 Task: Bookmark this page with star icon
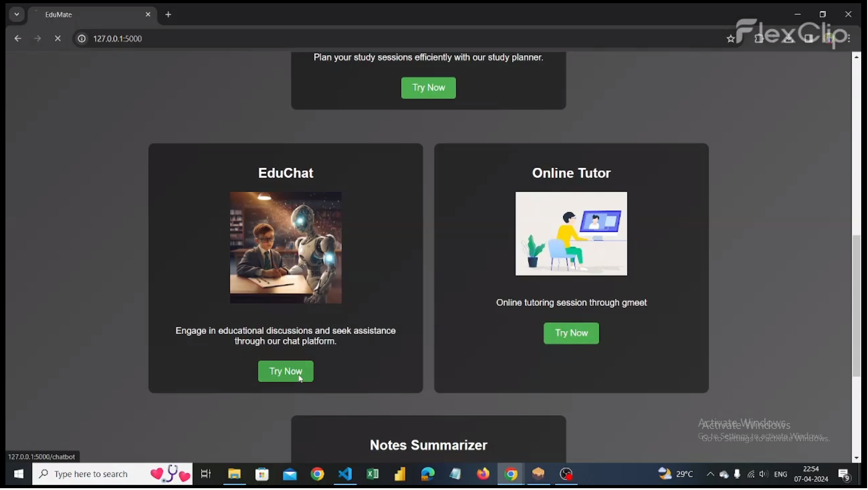tap(731, 39)
